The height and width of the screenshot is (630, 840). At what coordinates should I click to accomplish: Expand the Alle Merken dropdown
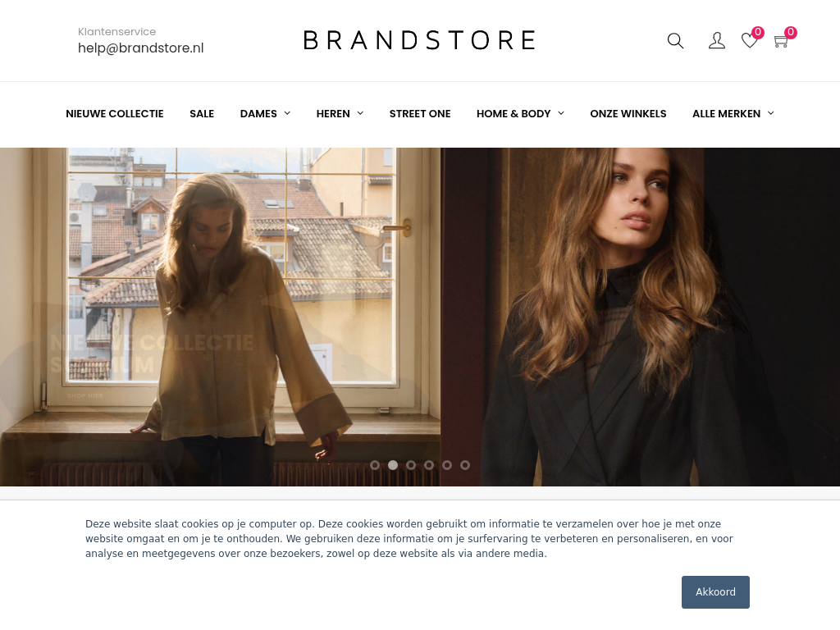(x=733, y=113)
